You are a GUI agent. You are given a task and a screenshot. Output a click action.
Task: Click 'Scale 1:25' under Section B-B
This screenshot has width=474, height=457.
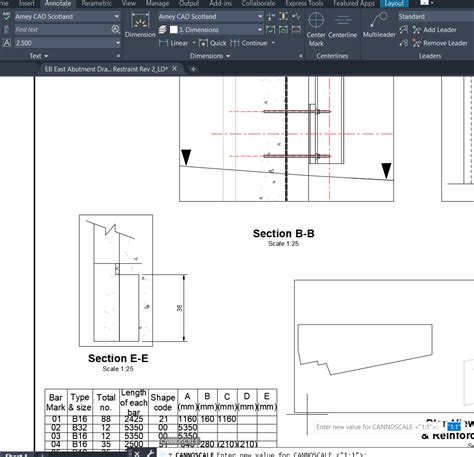pyautogui.click(x=283, y=244)
